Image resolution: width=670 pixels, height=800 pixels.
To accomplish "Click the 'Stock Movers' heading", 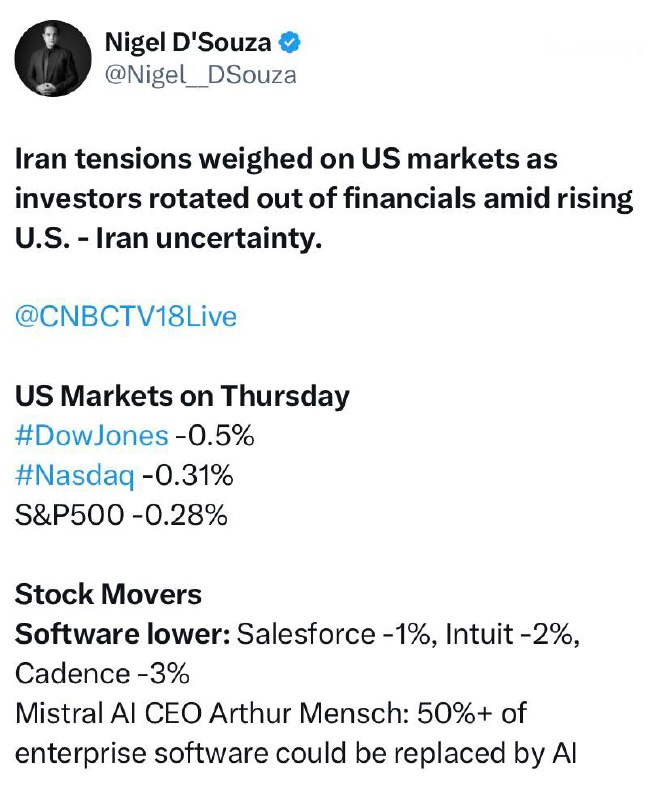I will click(x=108, y=594).
